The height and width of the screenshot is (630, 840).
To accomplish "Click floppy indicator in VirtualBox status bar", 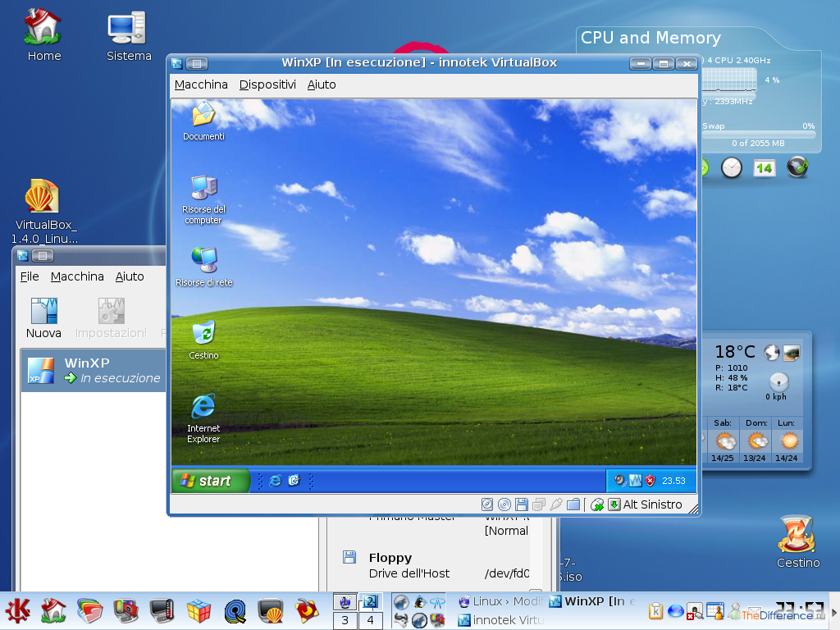I will pyautogui.click(x=521, y=504).
